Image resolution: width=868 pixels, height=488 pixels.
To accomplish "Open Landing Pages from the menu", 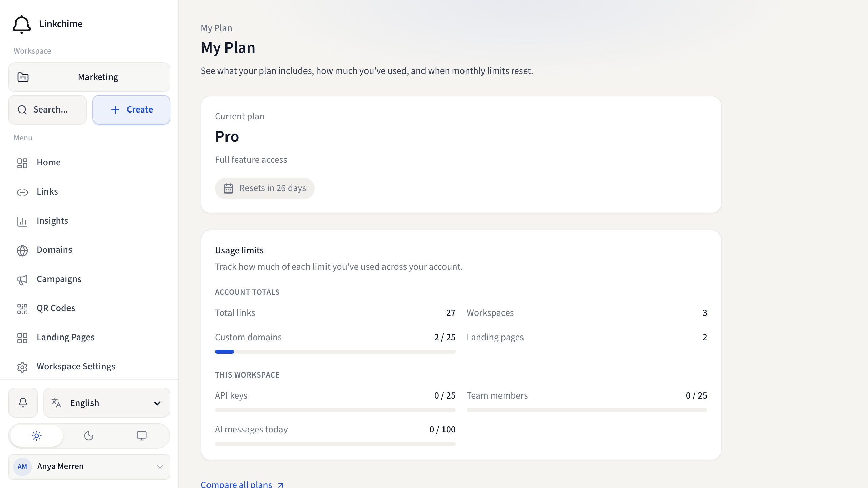I will [89, 338].
